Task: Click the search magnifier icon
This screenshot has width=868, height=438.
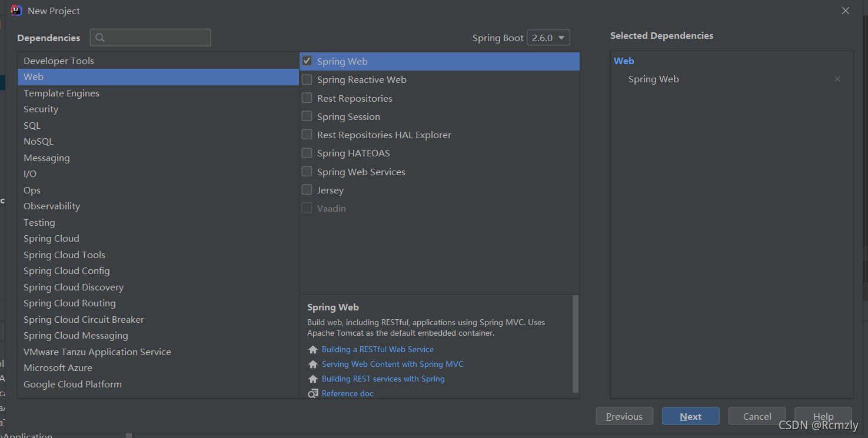Action: tap(100, 38)
